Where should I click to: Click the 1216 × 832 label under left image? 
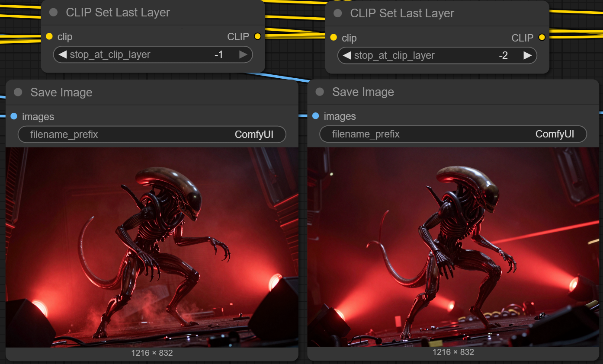click(x=152, y=353)
